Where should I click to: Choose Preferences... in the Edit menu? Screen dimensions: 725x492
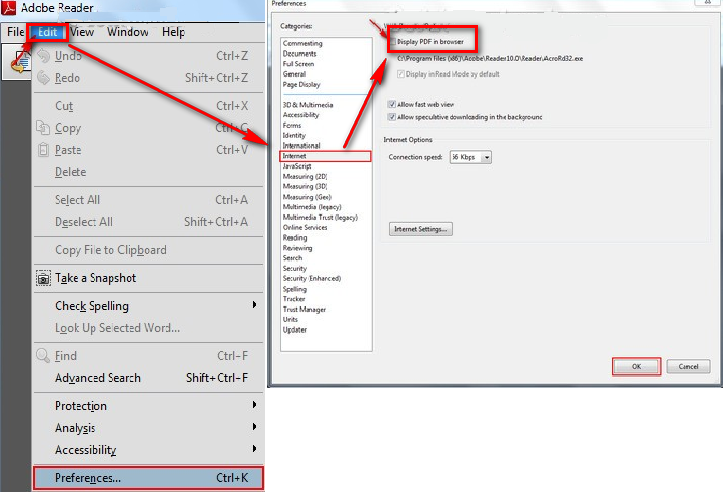pyautogui.click(x=148, y=478)
